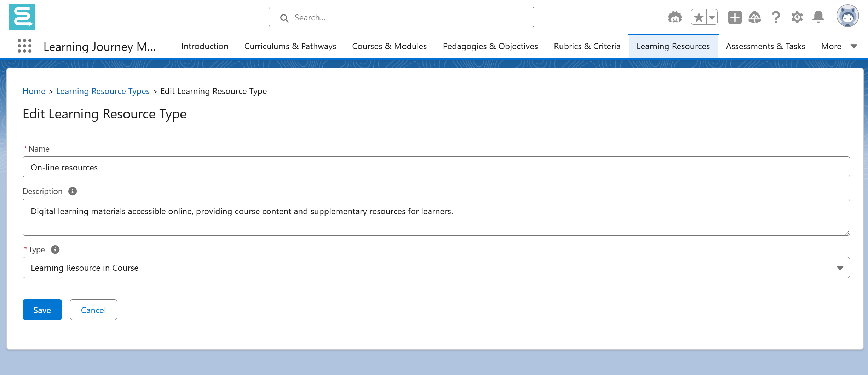Click inside the Name input field
The width and height of the screenshot is (868, 375).
point(436,167)
